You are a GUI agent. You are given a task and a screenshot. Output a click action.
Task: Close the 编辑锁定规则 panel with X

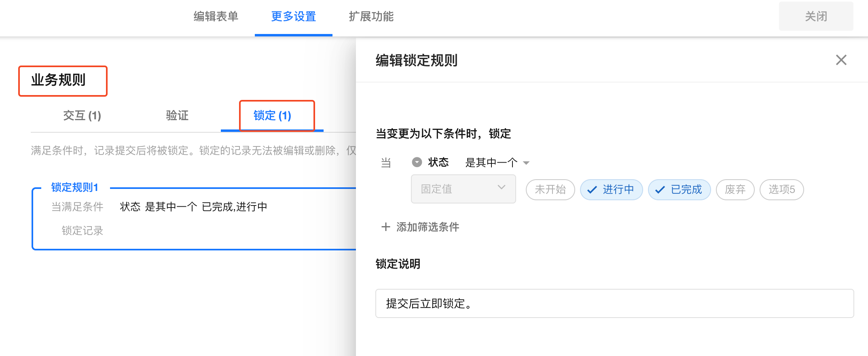pyautogui.click(x=841, y=60)
